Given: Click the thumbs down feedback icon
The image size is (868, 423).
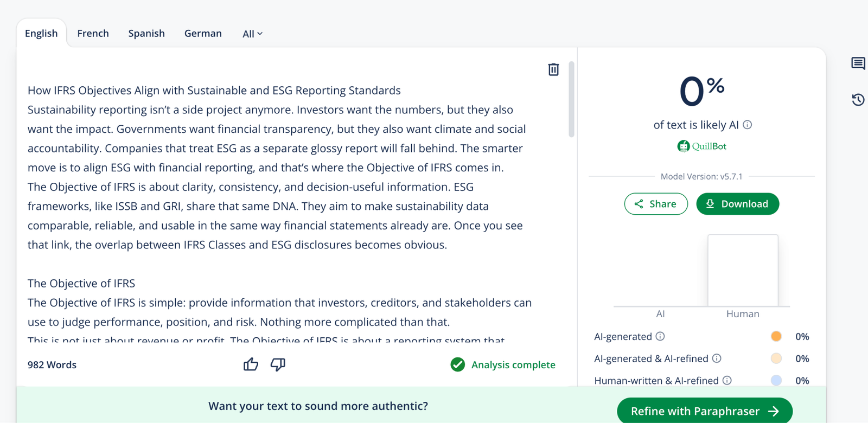Looking at the screenshot, I should pyautogui.click(x=278, y=364).
